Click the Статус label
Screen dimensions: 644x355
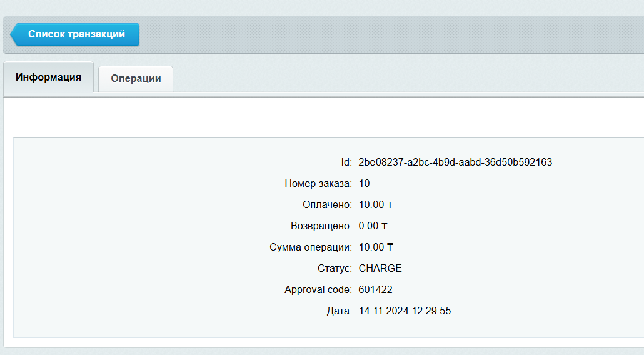coord(335,269)
